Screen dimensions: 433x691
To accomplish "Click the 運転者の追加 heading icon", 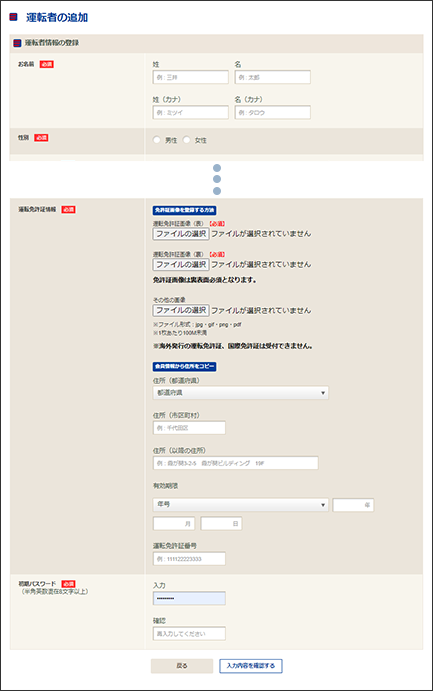I will pyautogui.click(x=13, y=17).
